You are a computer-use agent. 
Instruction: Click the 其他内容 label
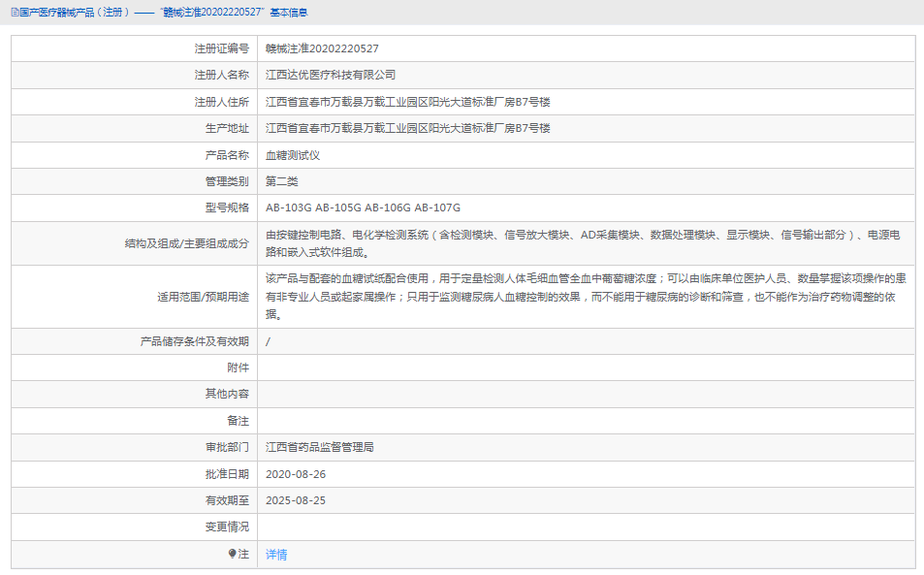(227, 394)
